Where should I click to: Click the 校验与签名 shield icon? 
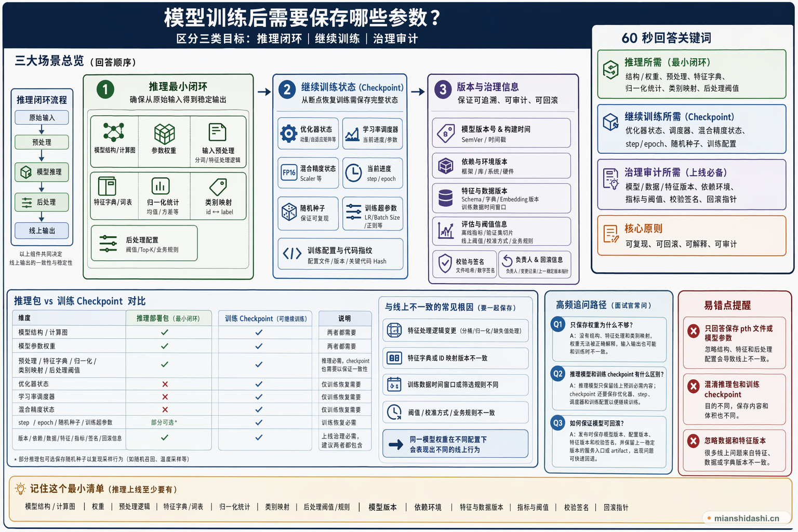tap(445, 263)
